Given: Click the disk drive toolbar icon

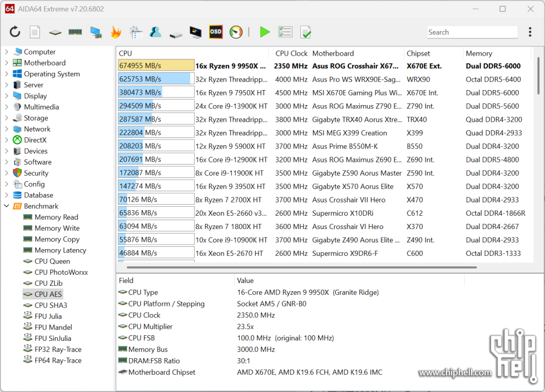Looking at the screenshot, I should [x=176, y=34].
